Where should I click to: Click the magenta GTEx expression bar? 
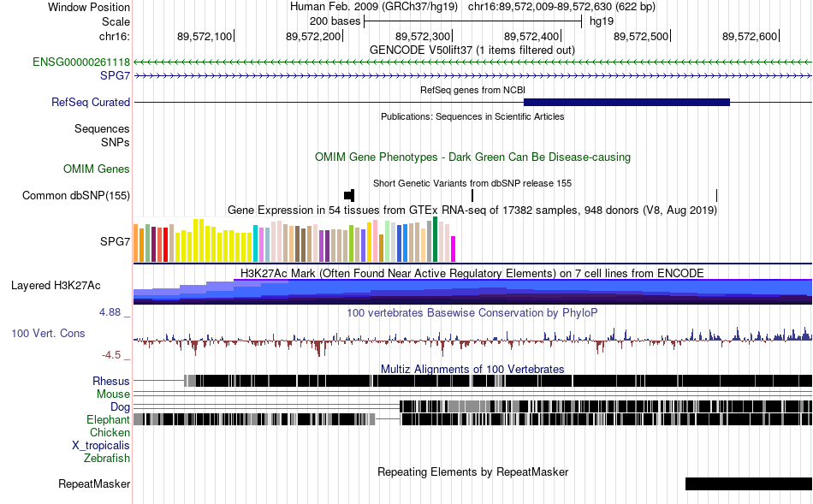[x=454, y=249]
